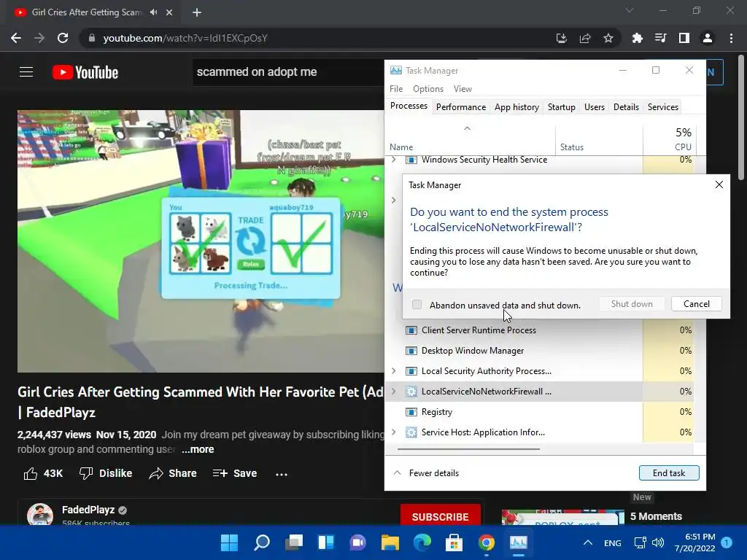
Task: Open the media control icon in Chrome toolbar
Action: pos(660,38)
